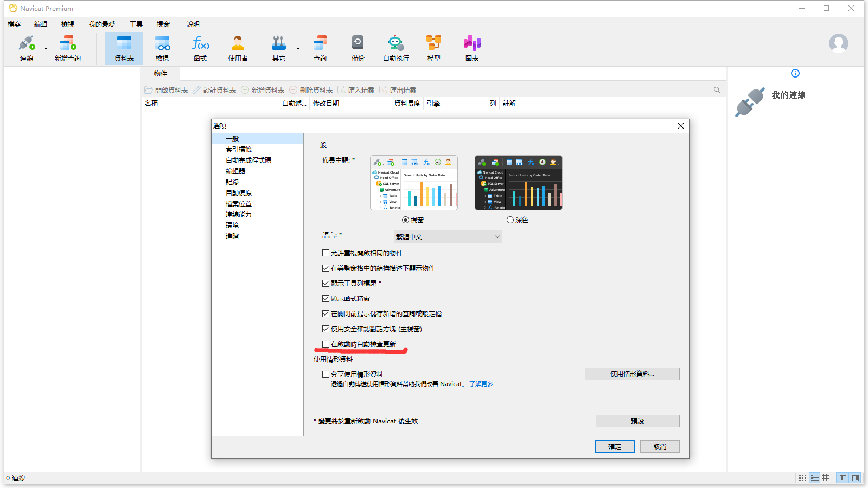
Task: Click the info icon above 我的連線
Action: 795,73
